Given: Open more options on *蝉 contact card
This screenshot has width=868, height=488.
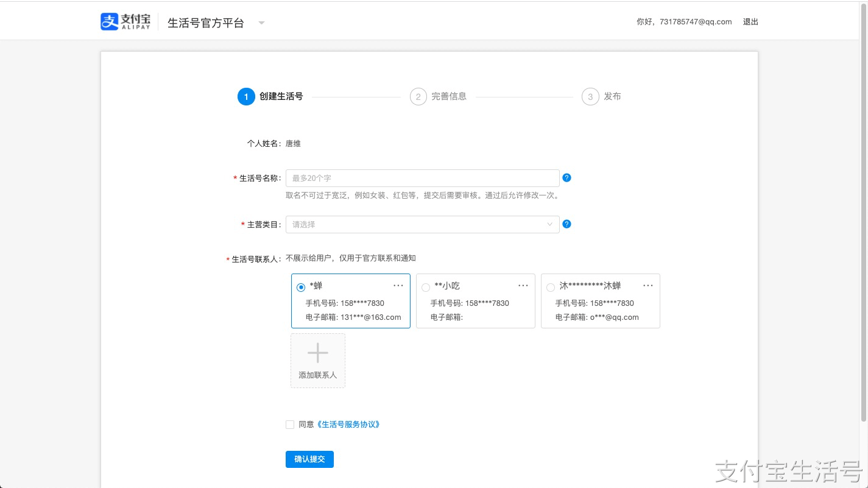Looking at the screenshot, I should pyautogui.click(x=398, y=286).
